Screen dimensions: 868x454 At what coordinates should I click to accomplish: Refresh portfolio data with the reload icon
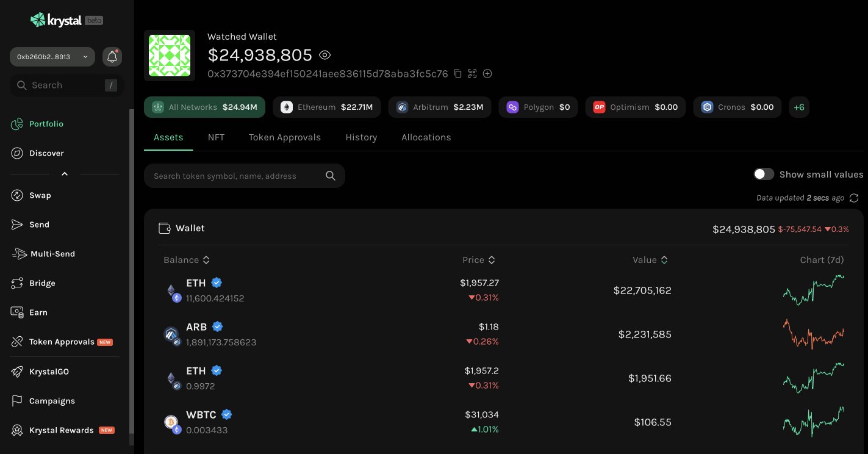(854, 198)
